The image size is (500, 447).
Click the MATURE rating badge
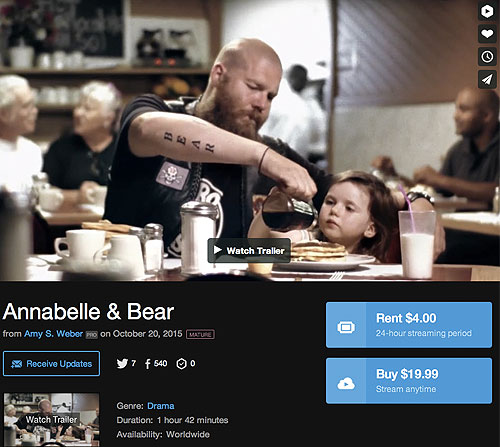(x=200, y=334)
